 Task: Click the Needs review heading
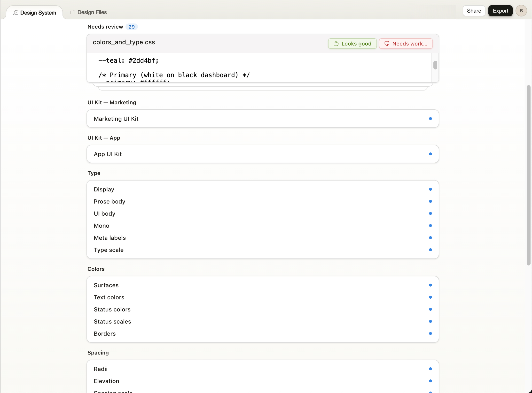tap(105, 27)
